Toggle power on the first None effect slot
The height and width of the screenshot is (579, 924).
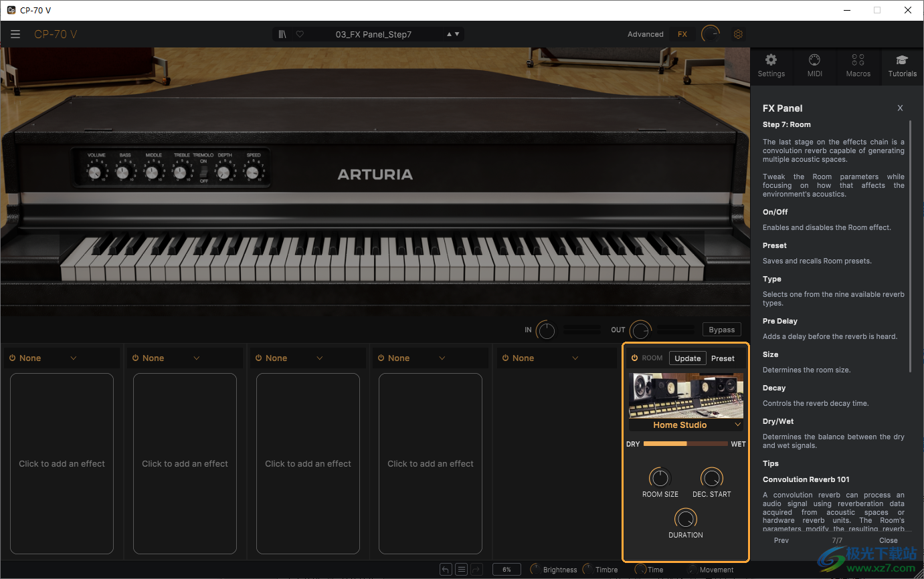tap(13, 358)
